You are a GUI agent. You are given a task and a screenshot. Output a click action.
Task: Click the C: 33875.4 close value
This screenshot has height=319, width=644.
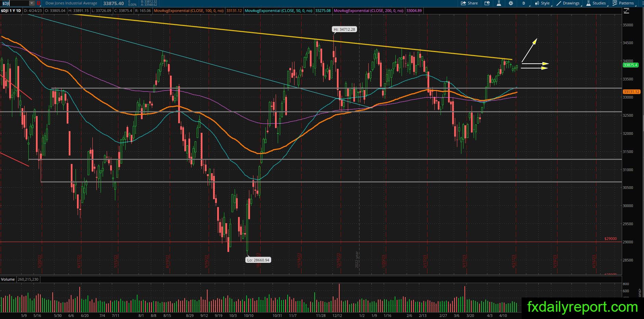(x=123, y=11)
